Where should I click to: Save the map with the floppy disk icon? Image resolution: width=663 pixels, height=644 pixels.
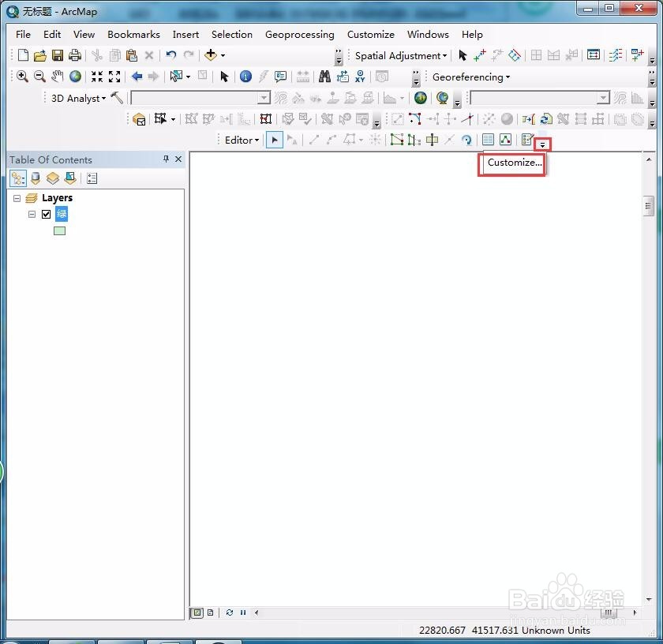(x=58, y=55)
